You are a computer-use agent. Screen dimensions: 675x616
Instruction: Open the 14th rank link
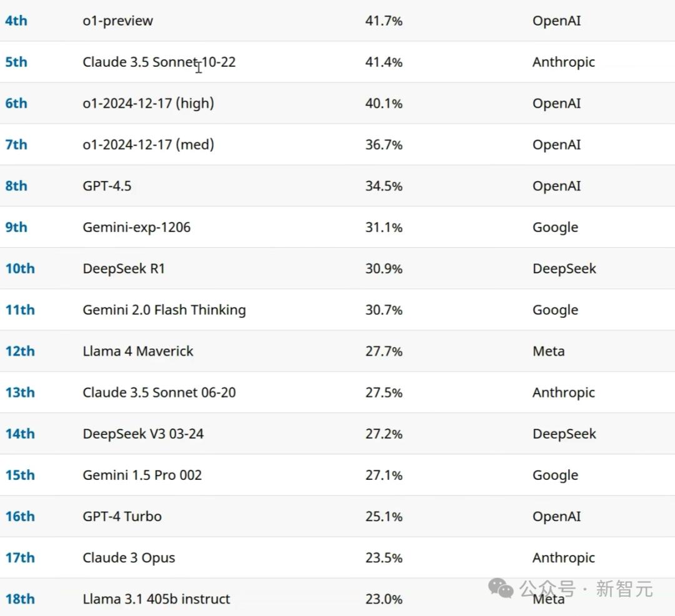pyautogui.click(x=20, y=434)
